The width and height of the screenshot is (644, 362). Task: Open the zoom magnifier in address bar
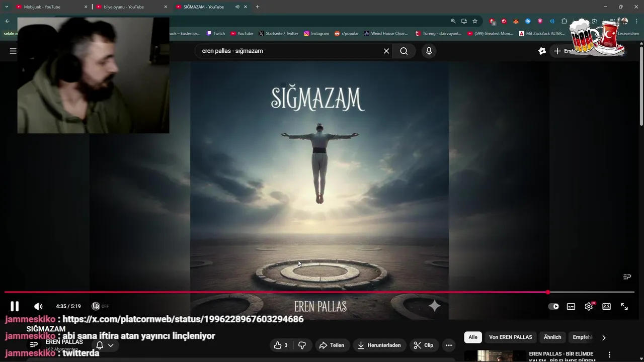point(453,21)
